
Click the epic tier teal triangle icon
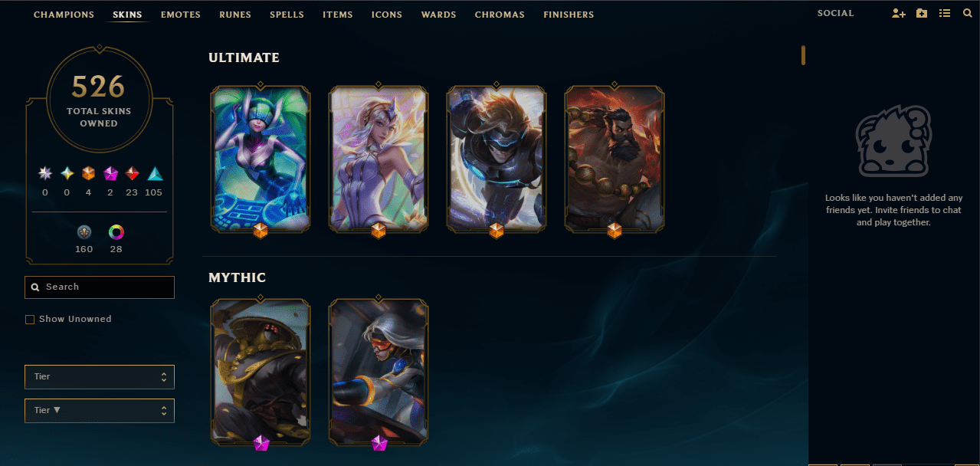click(x=155, y=173)
